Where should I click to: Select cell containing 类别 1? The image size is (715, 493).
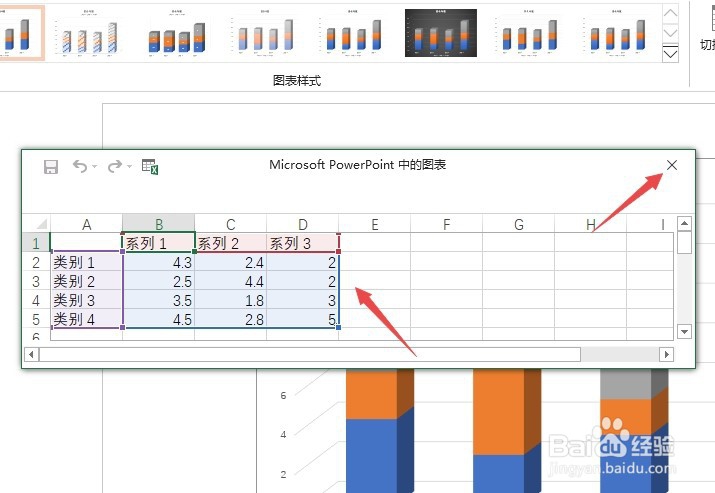(86, 262)
